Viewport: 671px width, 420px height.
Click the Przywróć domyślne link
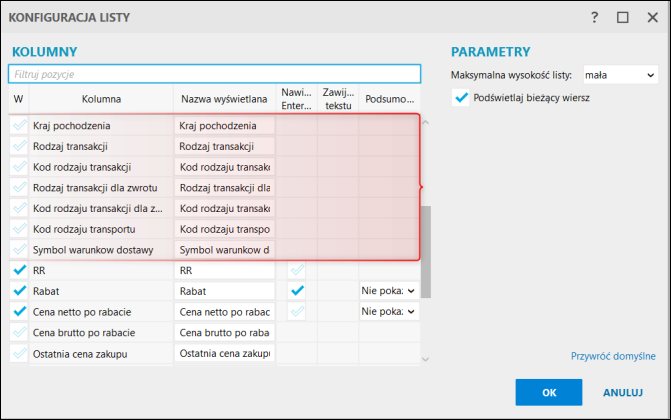(613, 355)
